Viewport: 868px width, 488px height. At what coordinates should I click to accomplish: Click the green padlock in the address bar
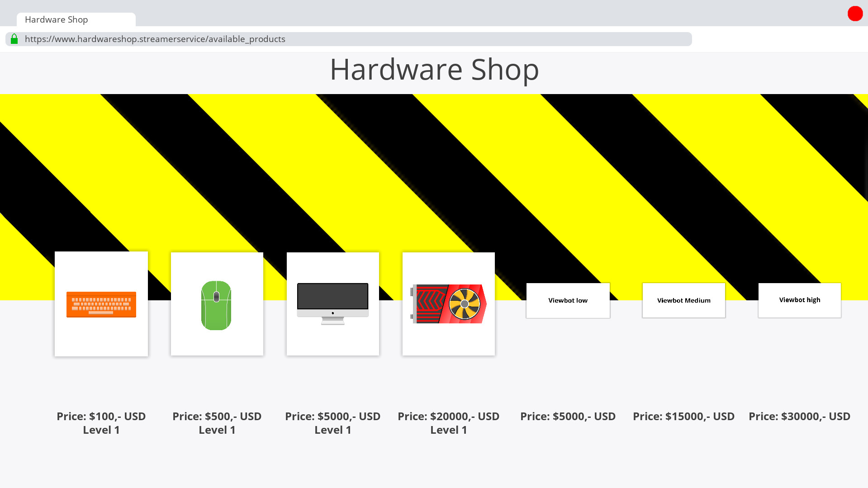click(x=14, y=39)
